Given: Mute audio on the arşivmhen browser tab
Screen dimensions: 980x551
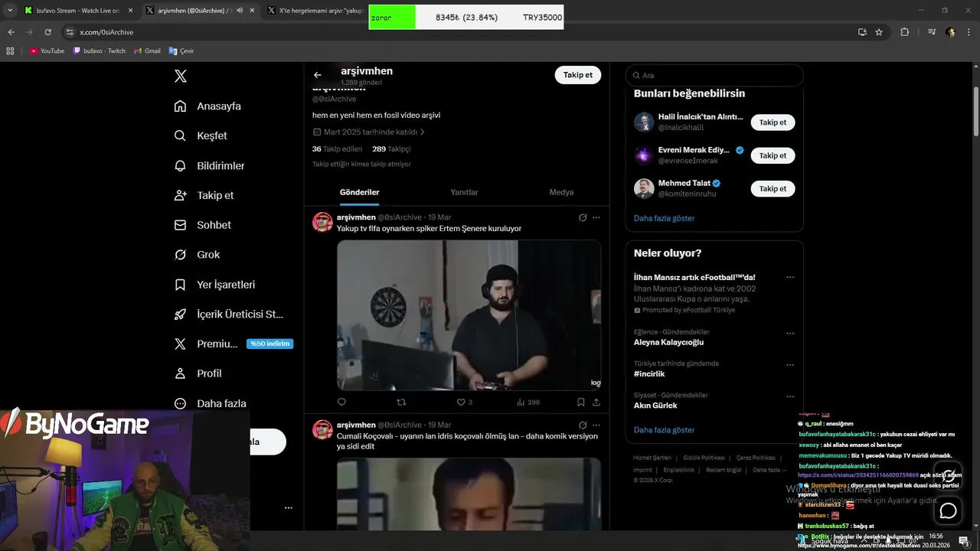Looking at the screenshot, I should coord(240,11).
